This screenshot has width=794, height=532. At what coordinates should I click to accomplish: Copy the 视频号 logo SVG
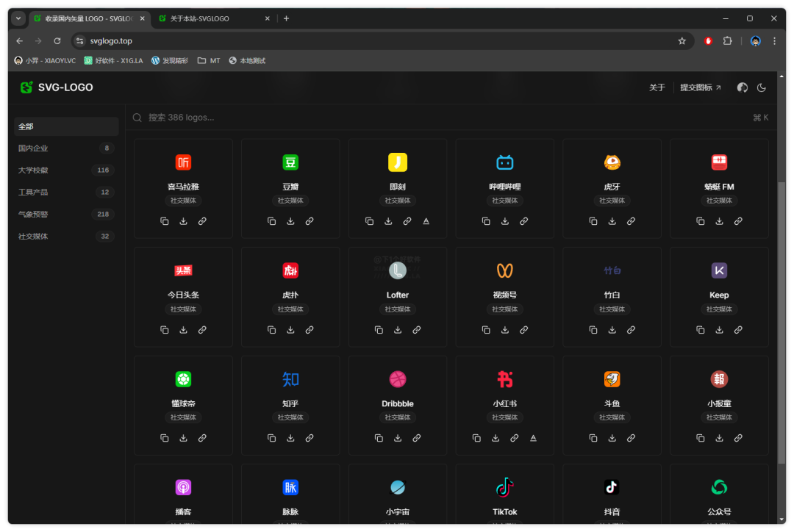pos(486,330)
